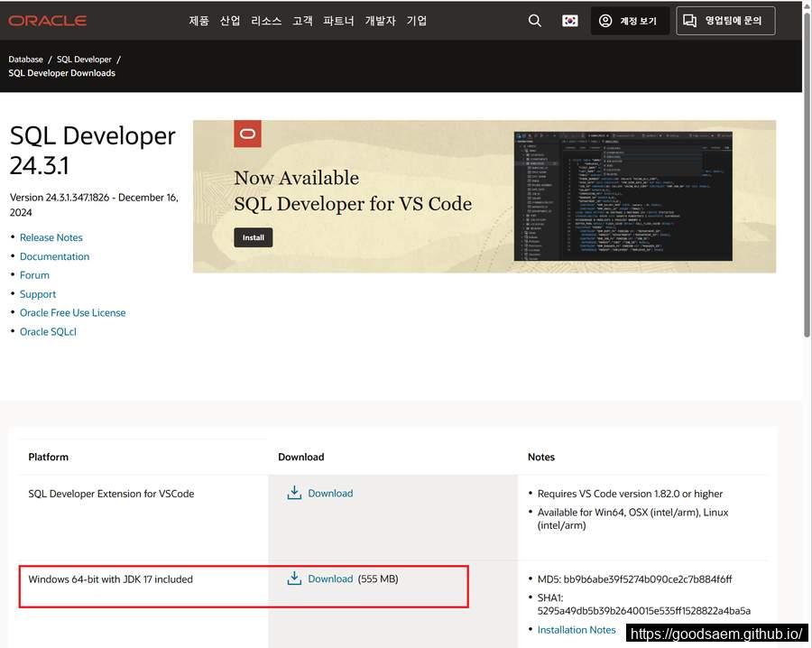Open the search magnifier icon
The image size is (812, 648).
[534, 21]
